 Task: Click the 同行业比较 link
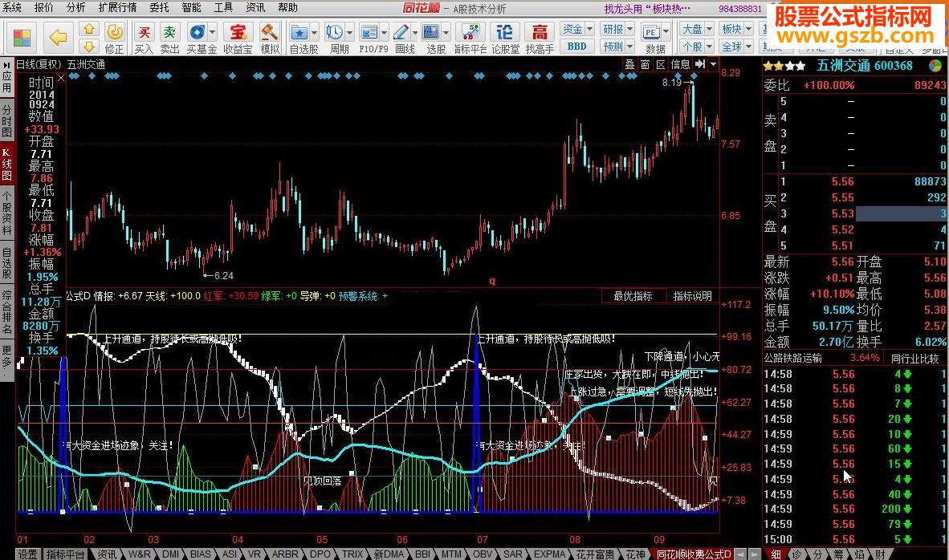coord(915,358)
